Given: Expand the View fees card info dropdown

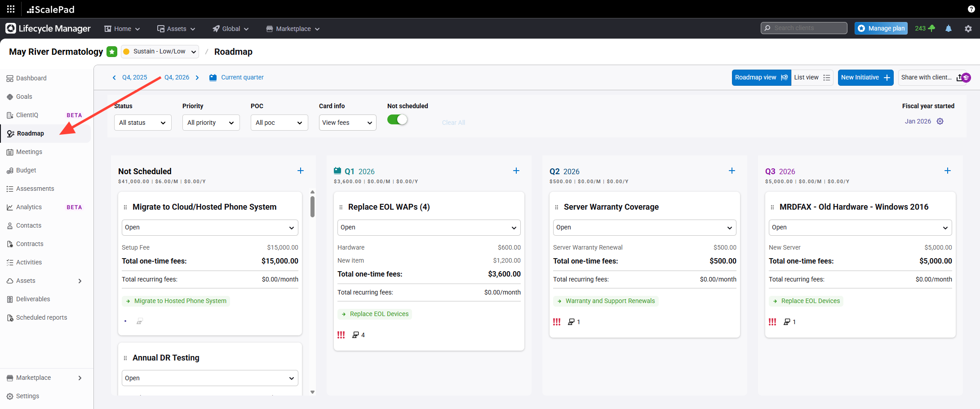Looking at the screenshot, I should tap(347, 123).
